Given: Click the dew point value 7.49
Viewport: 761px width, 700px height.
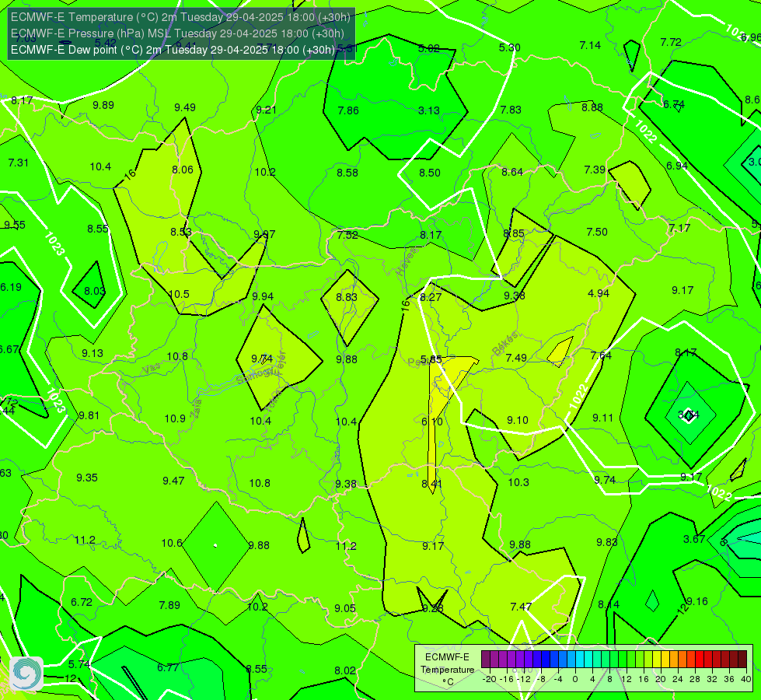Looking at the screenshot, I should point(516,358).
